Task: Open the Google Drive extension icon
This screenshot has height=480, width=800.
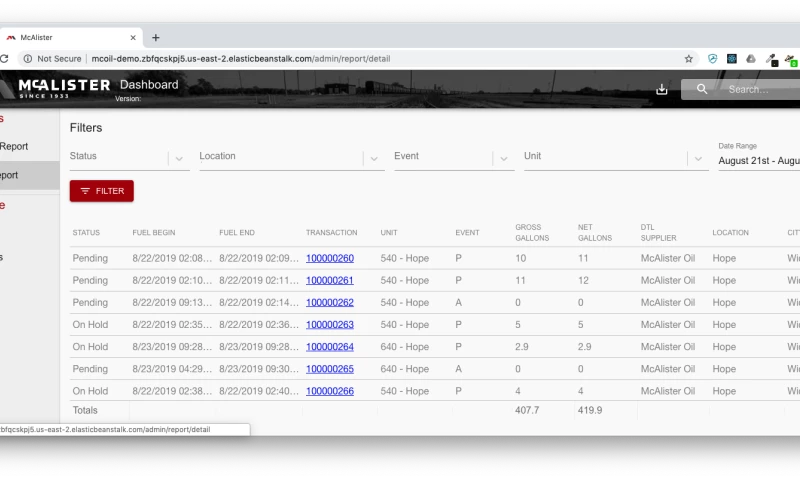Action: point(751,59)
